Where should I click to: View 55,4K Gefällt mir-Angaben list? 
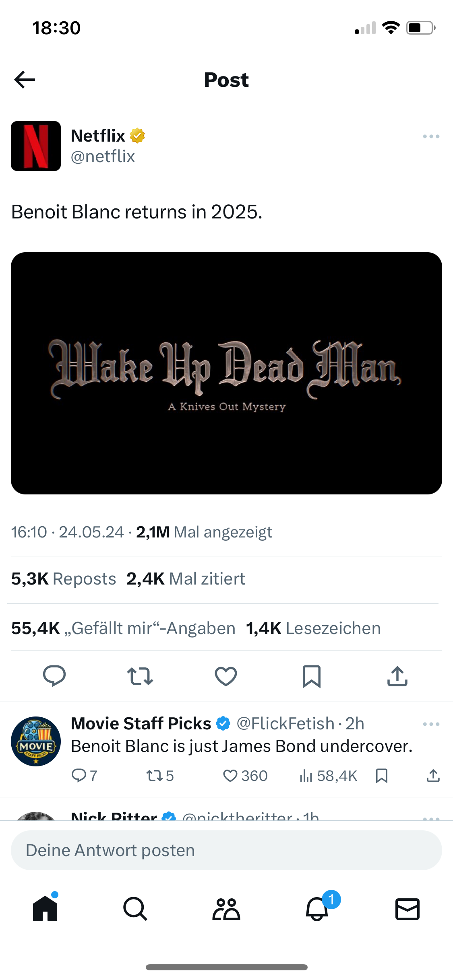tap(123, 628)
